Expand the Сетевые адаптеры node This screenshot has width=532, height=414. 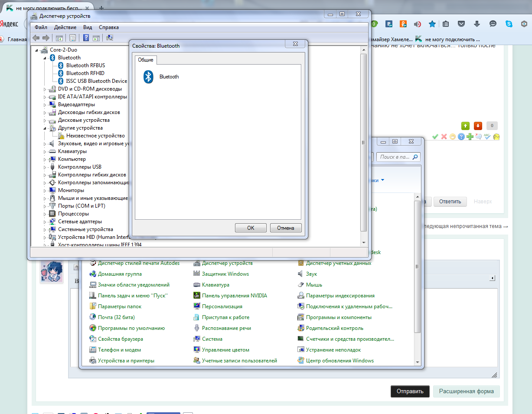[x=45, y=222]
